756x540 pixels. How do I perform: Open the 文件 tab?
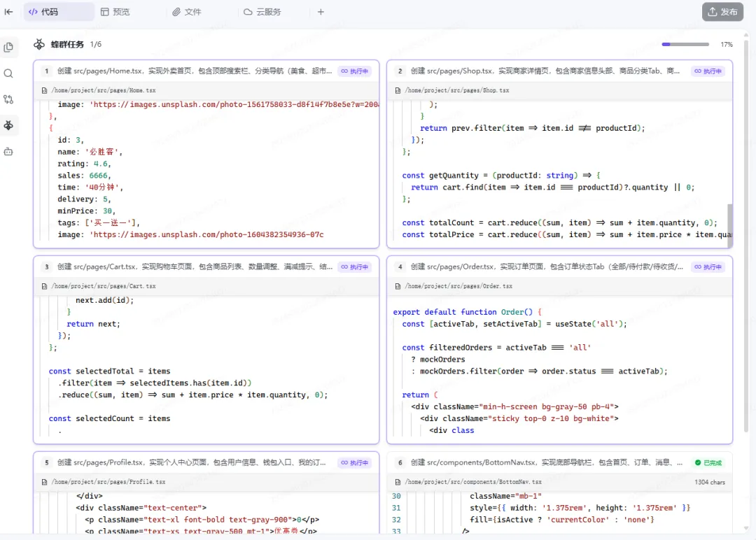click(187, 12)
